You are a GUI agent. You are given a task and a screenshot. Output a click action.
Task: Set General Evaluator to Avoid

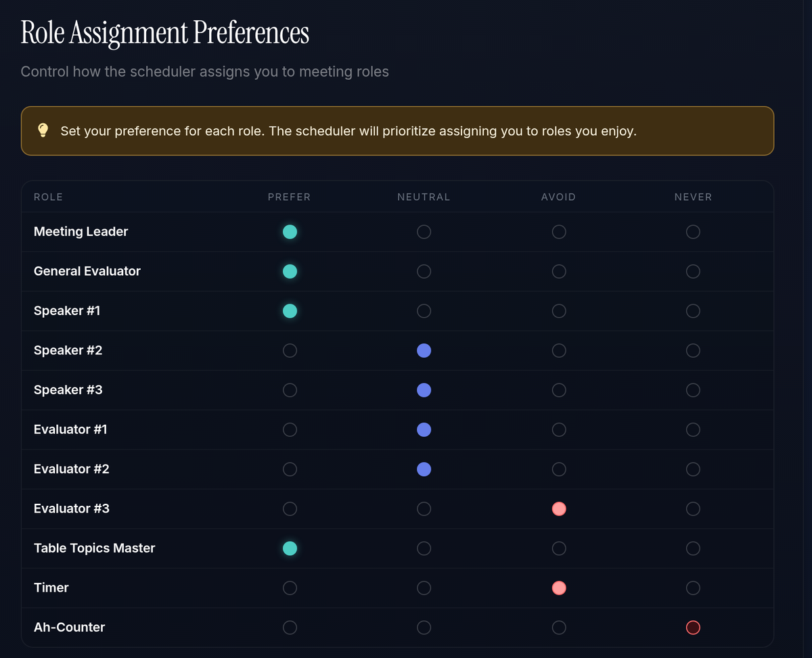559,271
